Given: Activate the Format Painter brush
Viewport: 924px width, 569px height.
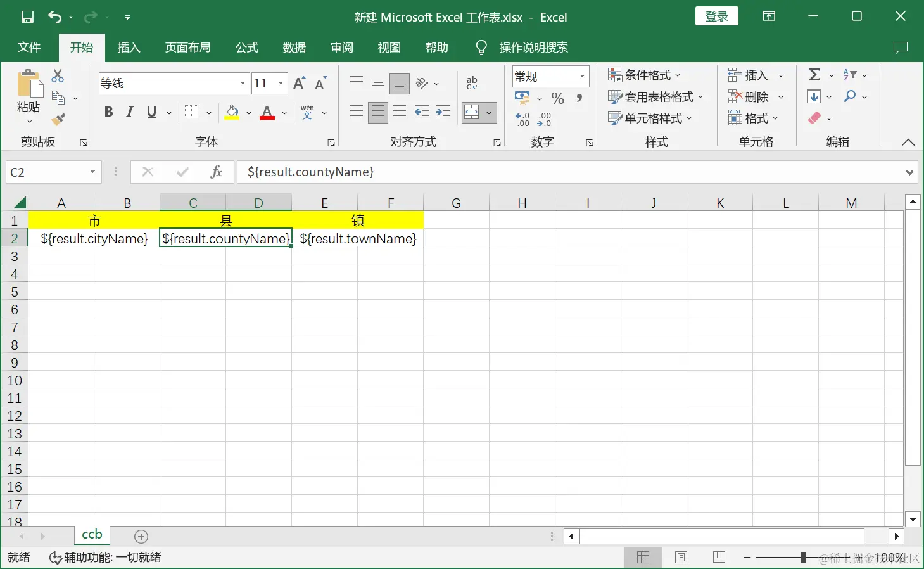Looking at the screenshot, I should coord(58,119).
